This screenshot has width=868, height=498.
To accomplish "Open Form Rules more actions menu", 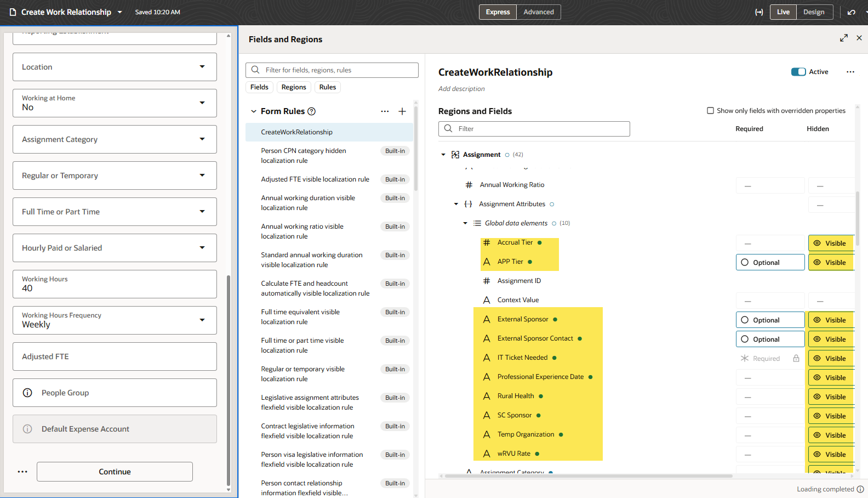I will 385,111.
